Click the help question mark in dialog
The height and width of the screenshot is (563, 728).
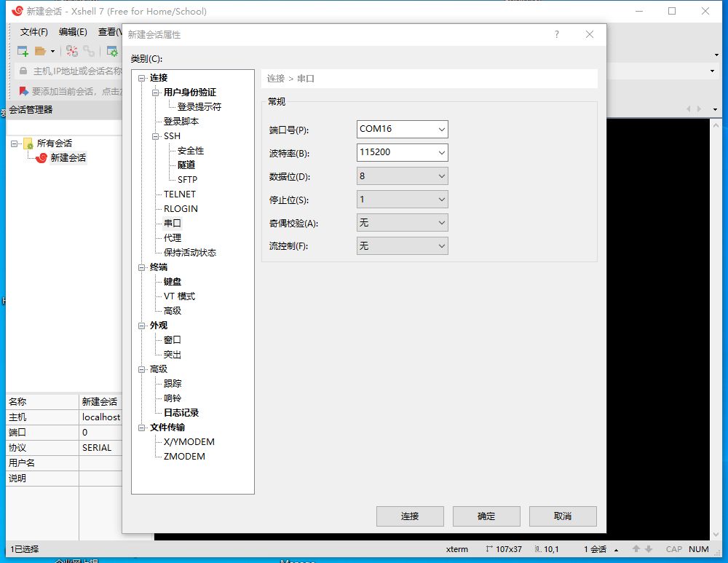click(x=557, y=34)
